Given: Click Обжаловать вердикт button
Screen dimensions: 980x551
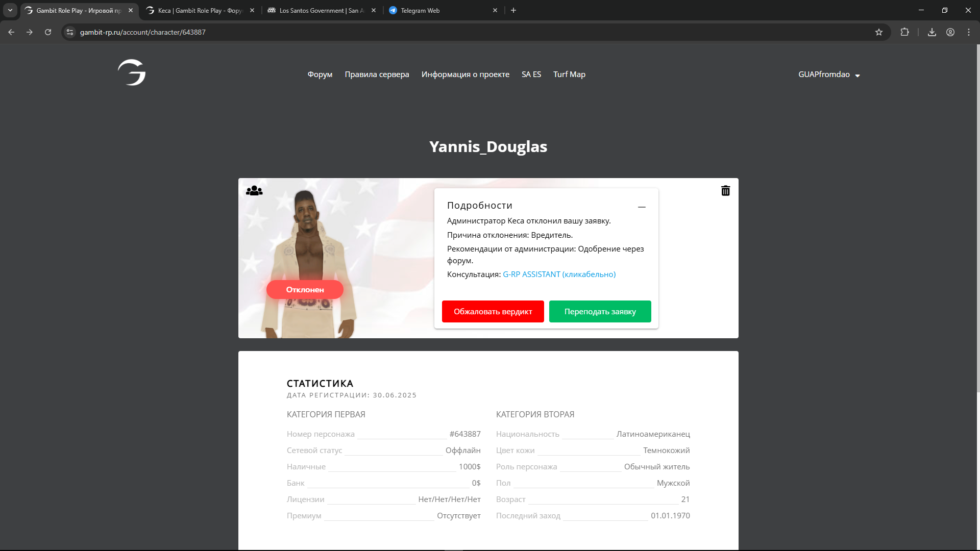Looking at the screenshot, I should tap(493, 312).
